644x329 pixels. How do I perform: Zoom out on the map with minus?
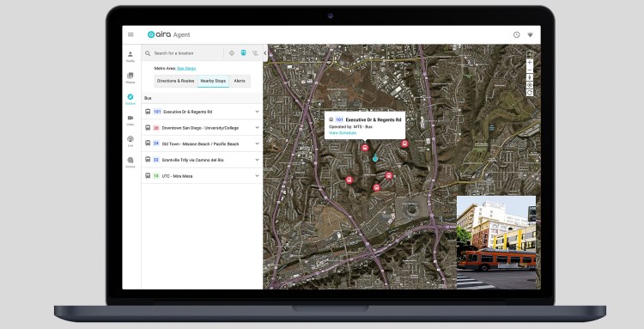530,70
